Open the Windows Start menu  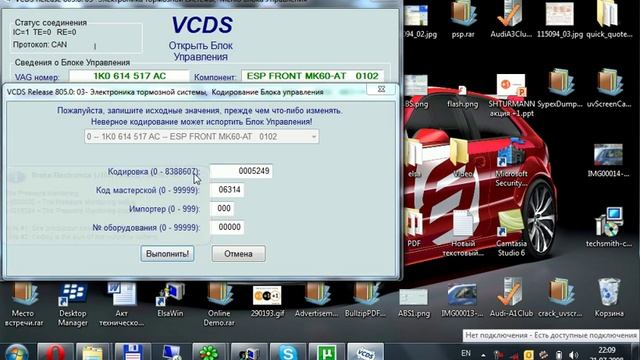pyautogui.click(x=16, y=352)
